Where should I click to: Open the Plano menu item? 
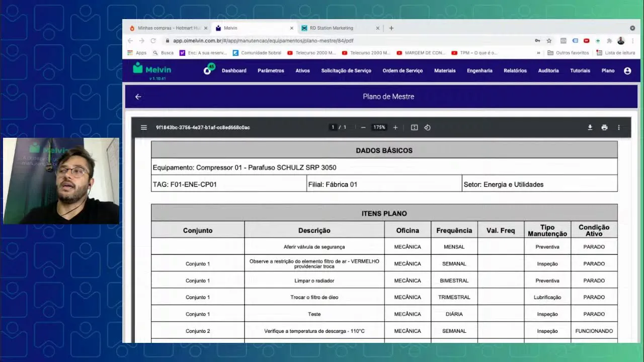[x=608, y=71]
